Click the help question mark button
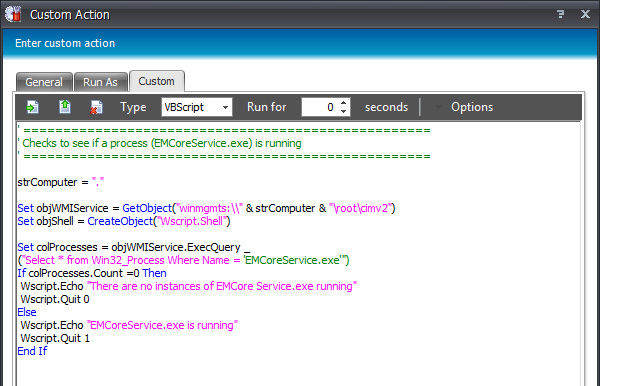The height and width of the screenshot is (386, 626). 561,14
